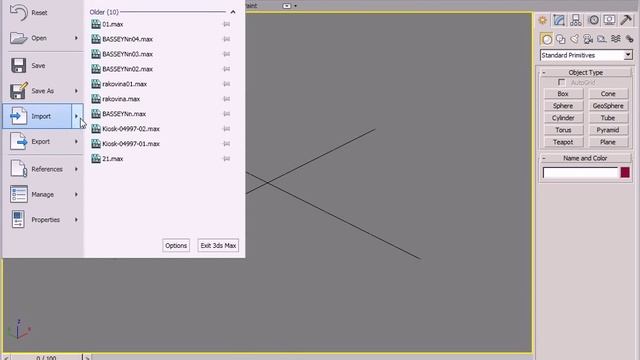Pin BASSEYNn03.max to the recent list
This screenshot has height=360, width=640.
click(x=227, y=54)
